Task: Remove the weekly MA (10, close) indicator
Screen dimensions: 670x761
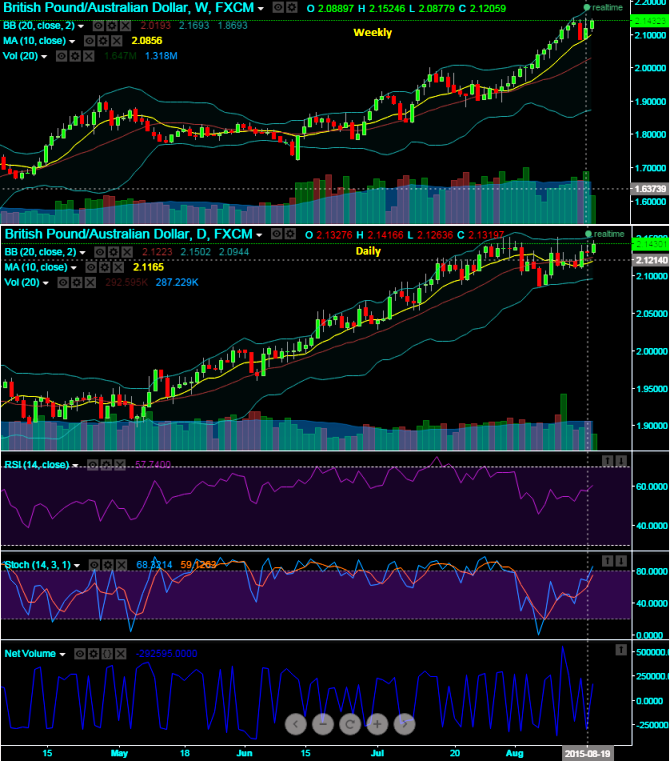Action: point(117,41)
